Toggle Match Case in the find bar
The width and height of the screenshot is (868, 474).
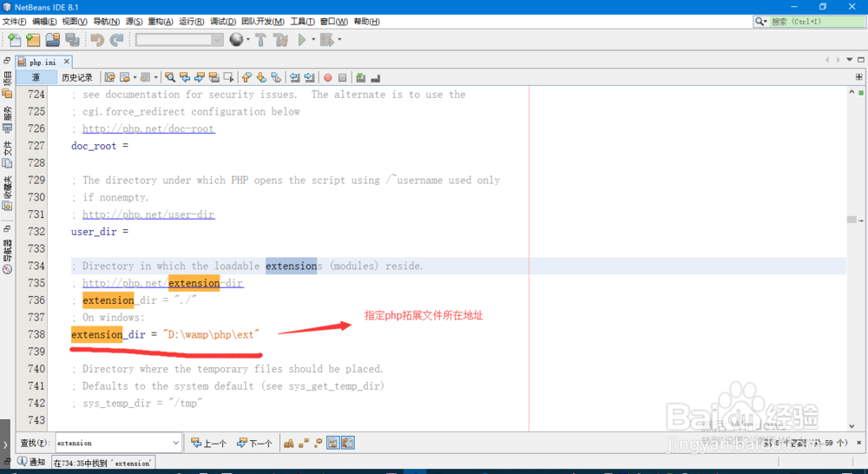pos(288,443)
